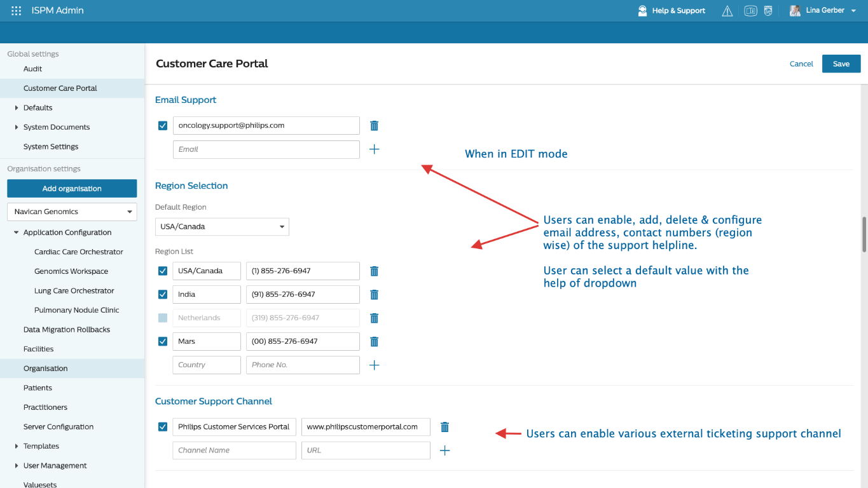Screen dimensions: 868x488
Task: Add new support channel with plus icon
Action: click(445, 451)
